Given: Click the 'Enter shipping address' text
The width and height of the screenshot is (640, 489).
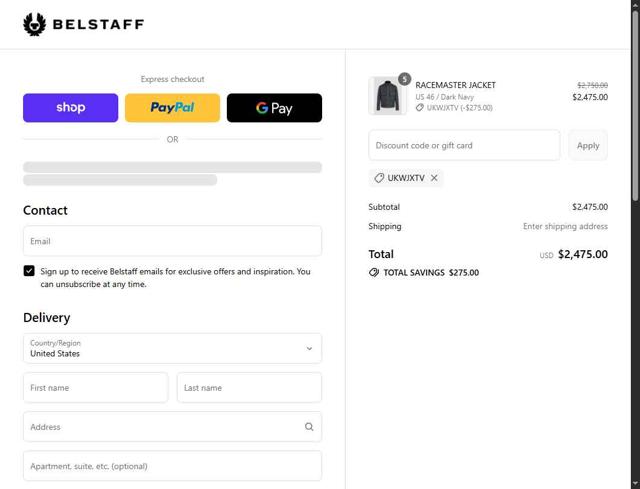Looking at the screenshot, I should pos(565,226).
